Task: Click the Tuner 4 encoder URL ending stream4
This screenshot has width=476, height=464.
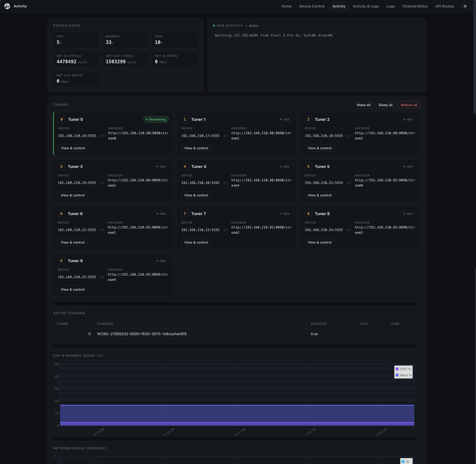Action: point(261,183)
